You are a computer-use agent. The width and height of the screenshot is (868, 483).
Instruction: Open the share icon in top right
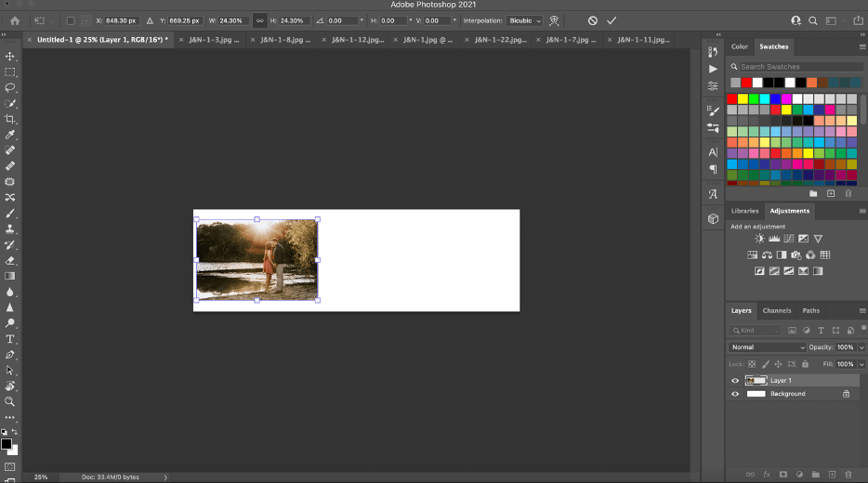pyautogui.click(x=858, y=21)
